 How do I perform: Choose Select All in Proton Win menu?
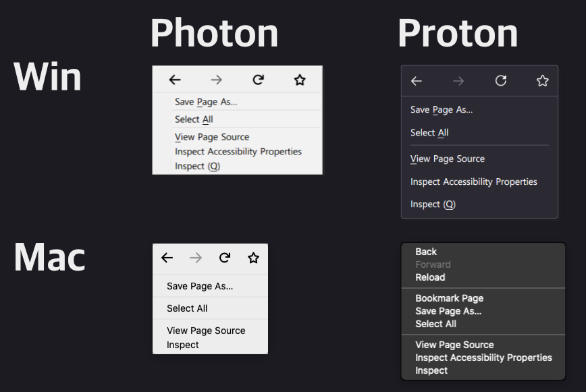429,133
